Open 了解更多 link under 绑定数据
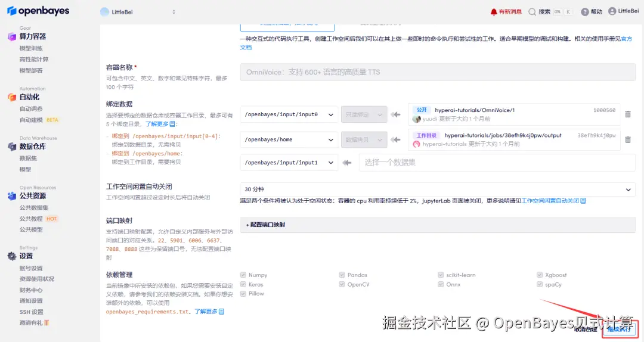 pos(160,123)
